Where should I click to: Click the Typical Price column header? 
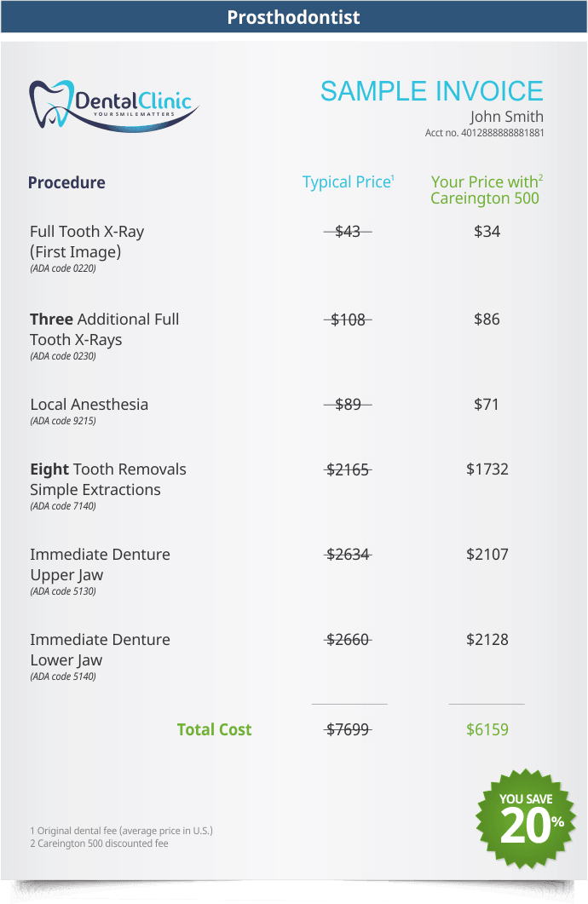[x=348, y=182]
